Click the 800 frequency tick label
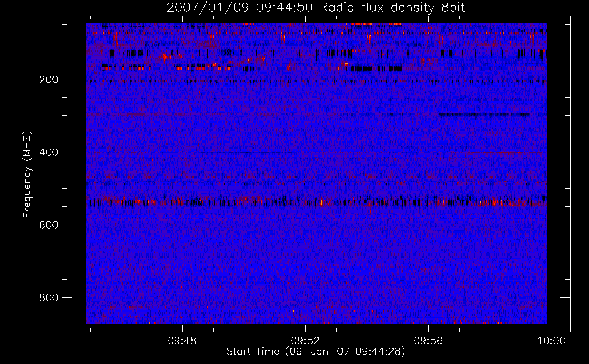 pos(49,298)
